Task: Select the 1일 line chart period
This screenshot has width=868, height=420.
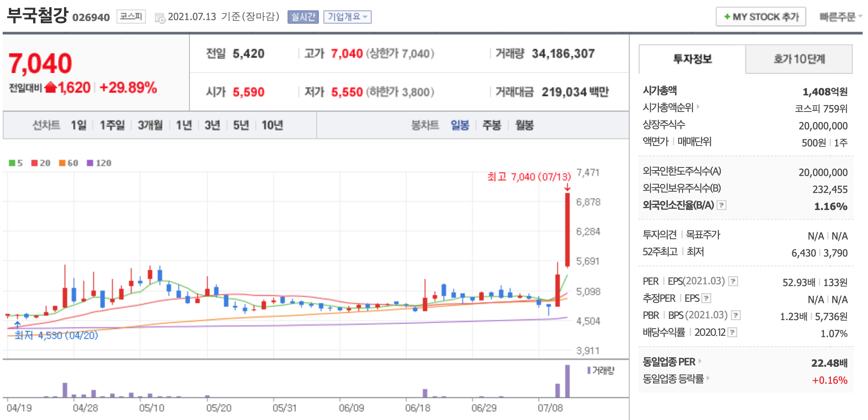Action: pyautogui.click(x=78, y=125)
